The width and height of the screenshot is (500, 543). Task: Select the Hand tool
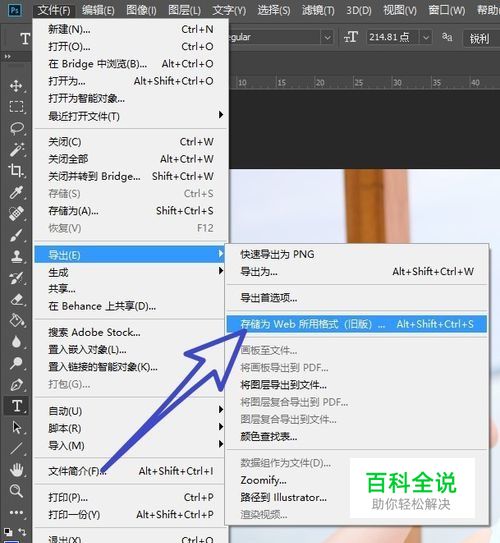click(16, 470)
